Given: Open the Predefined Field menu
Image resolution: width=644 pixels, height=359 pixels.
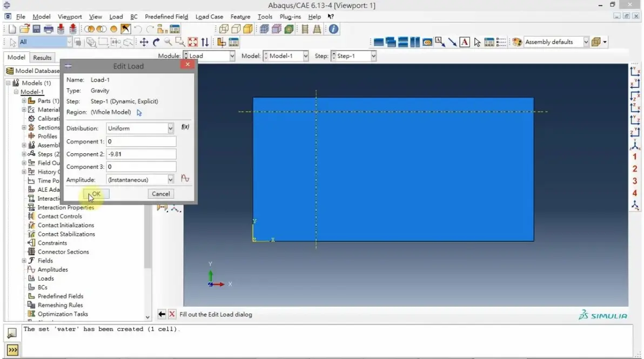Looking at the screenshot, I should coord(166,17).
